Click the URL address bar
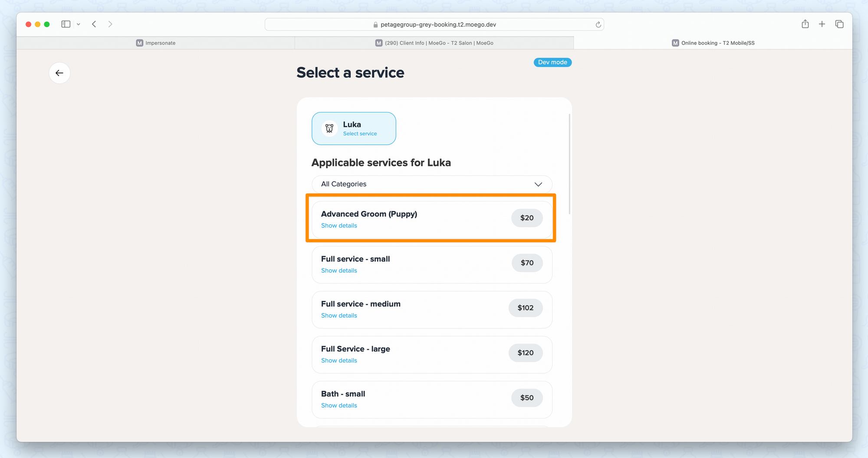Viewport: 868px width, 458px height. (434, 25)
